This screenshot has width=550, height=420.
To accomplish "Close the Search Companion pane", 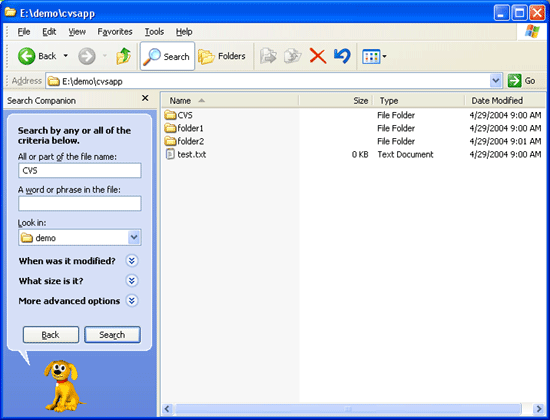I will [145, 98].
